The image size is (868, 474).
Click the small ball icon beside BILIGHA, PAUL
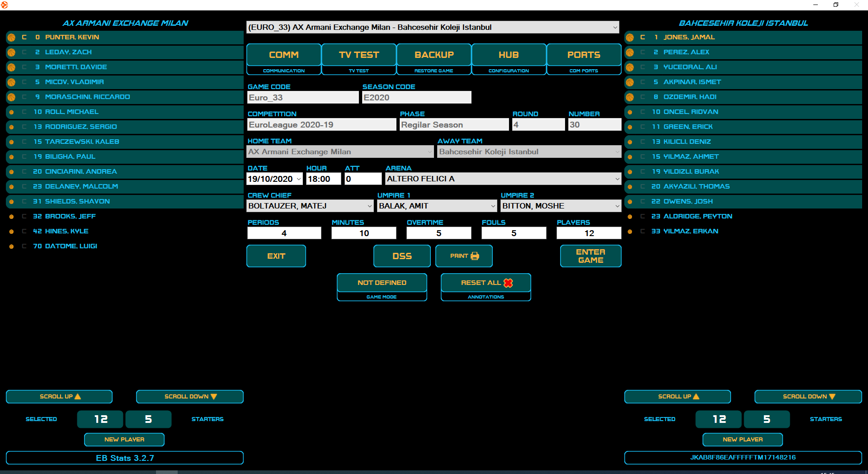11,157
